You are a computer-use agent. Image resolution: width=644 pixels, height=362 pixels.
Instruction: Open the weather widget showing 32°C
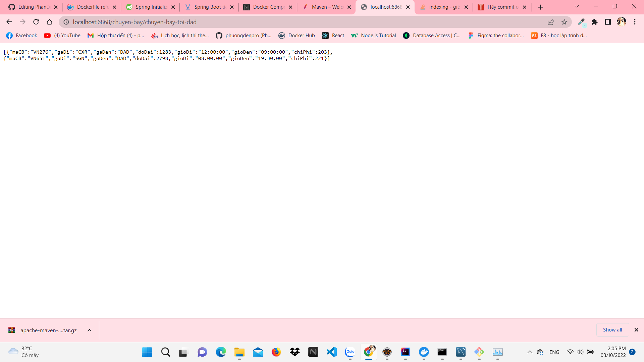[23, 352]
